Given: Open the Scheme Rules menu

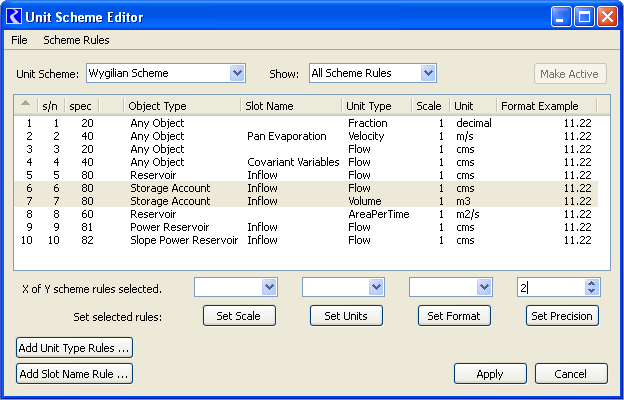Looking at the screenshot, I should (x=76, y=40).
